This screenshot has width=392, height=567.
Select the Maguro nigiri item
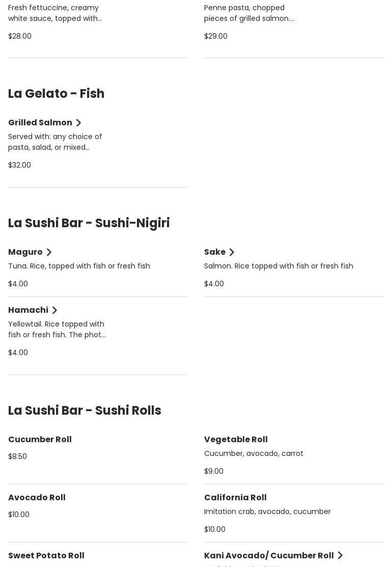(x=25, y=252)
